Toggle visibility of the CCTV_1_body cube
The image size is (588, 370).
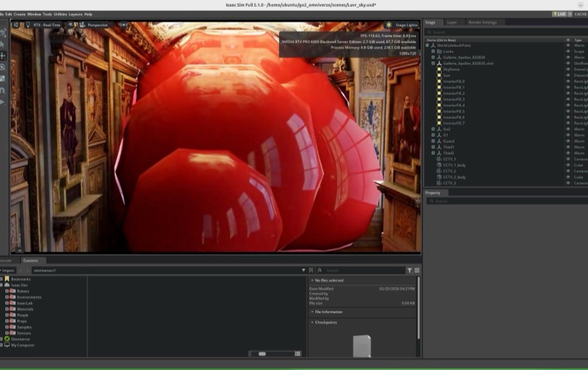point(567,165)
